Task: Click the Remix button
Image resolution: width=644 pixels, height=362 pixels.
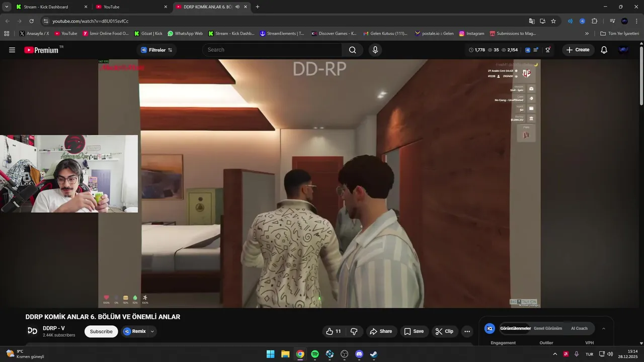Action: [134, 331]
